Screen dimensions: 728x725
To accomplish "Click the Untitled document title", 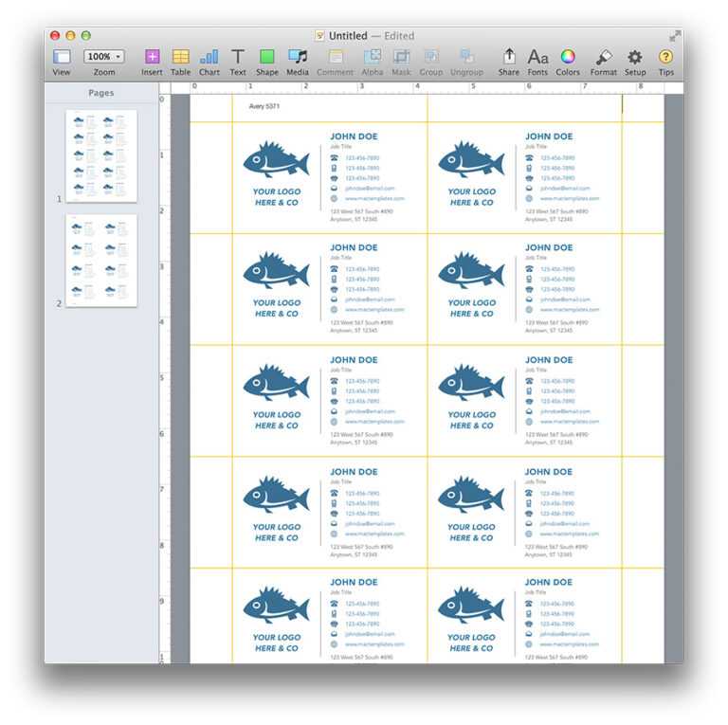I will pyautogui.click(x=347, y=35).
